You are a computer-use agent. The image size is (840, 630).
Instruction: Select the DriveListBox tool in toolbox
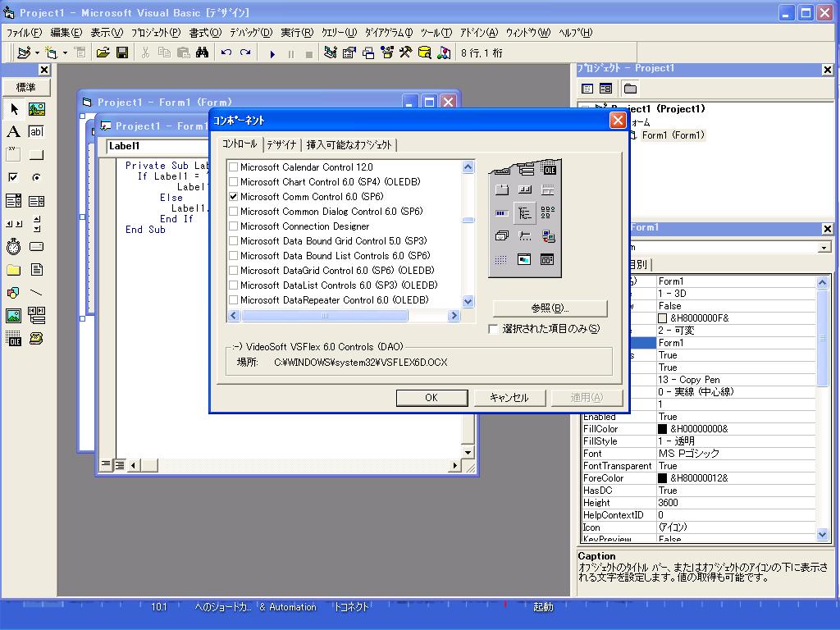point(36,246)
